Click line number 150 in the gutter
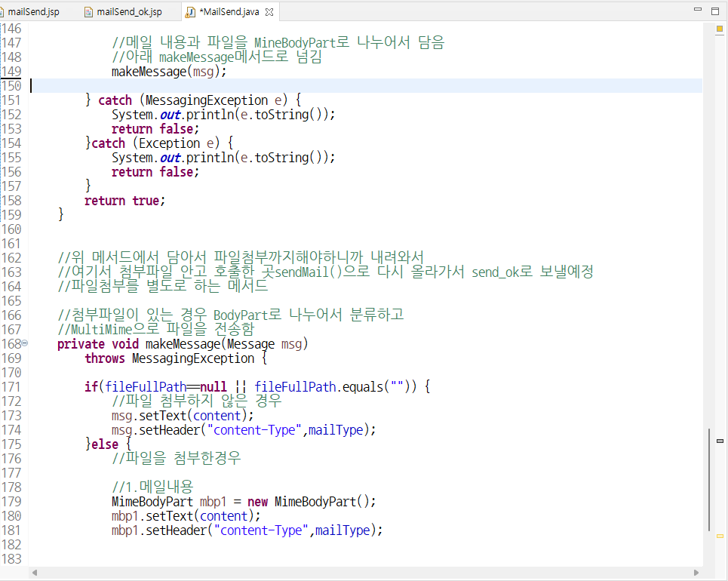The image size is (728, 581). [x=11, y=86]
